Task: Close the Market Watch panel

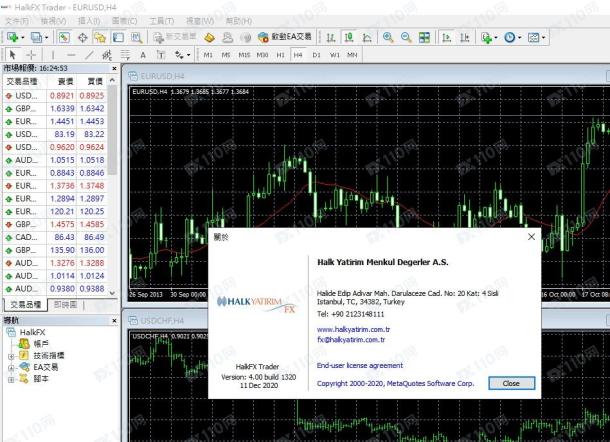Action: 114,68
